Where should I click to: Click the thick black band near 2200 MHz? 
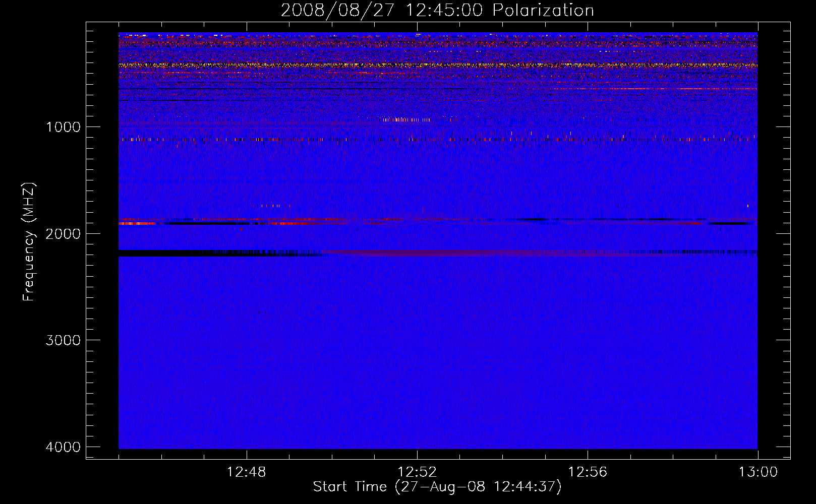point(219,253)
